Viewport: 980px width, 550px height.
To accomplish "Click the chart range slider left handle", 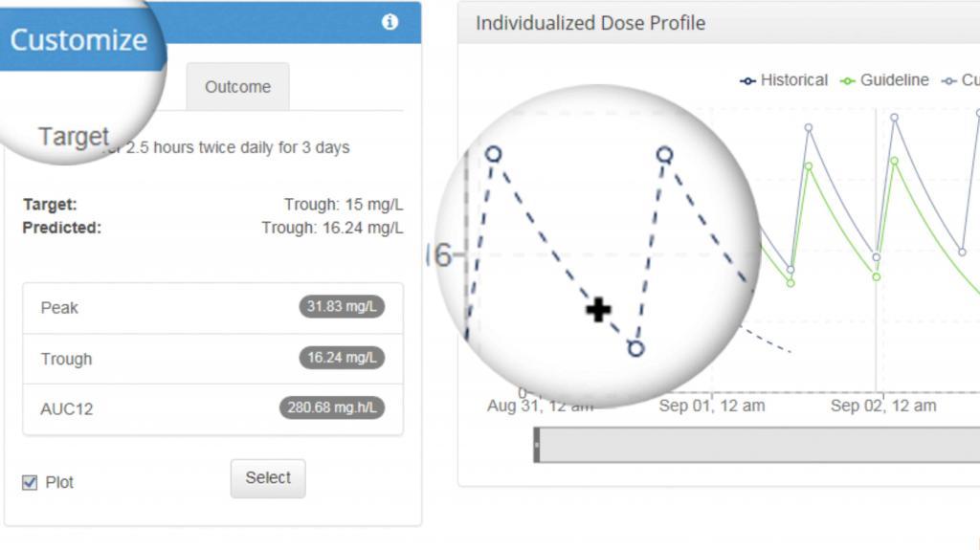I will tap(536, 445).
